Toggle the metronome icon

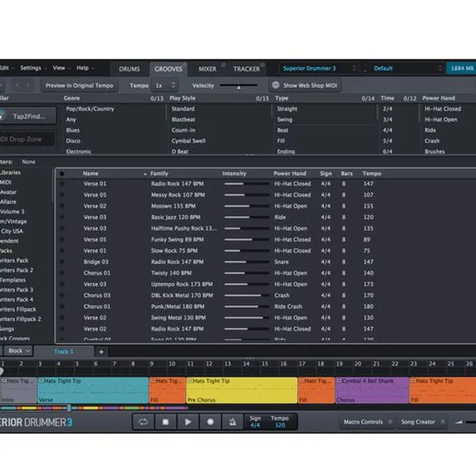[x=233, y=422]
